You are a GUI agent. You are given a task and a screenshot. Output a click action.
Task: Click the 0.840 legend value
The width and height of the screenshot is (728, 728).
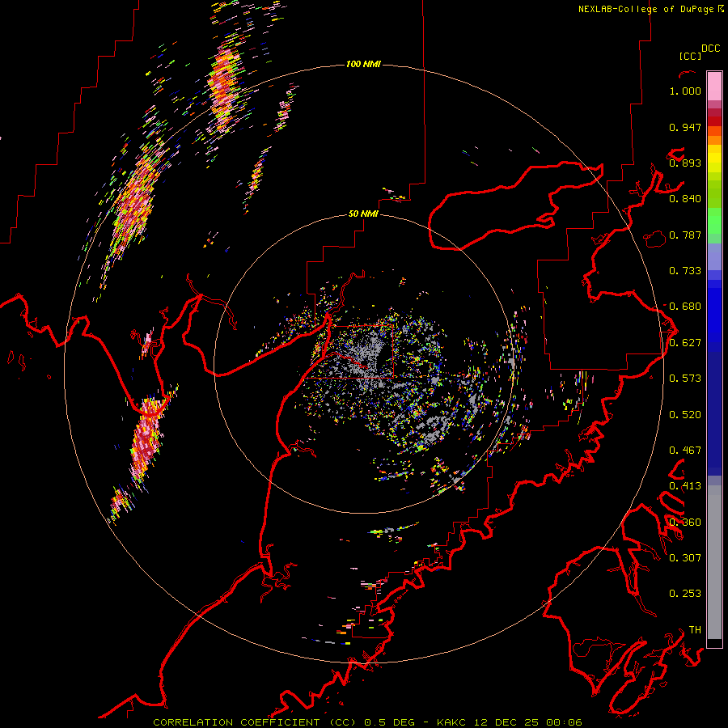click(685, 199)
